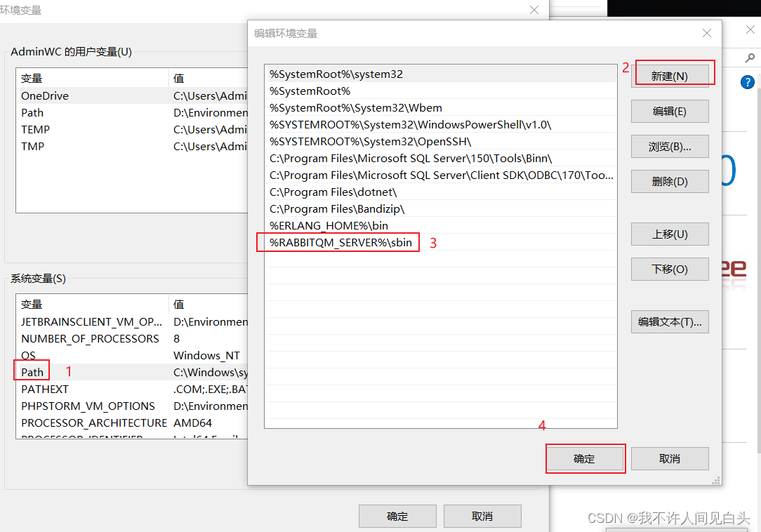
Task: Click the 上移(U) move up button
Action: [x=669, y=234]
